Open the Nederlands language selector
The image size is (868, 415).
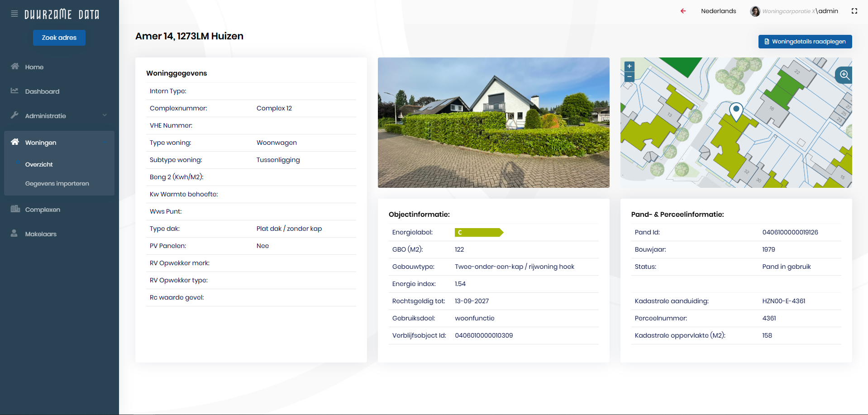[718, 11]
